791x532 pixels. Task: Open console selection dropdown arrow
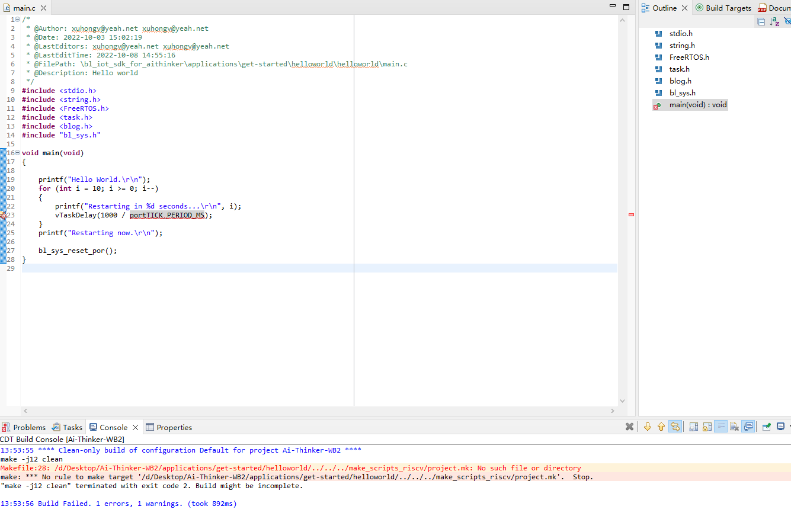pyautogui.click(x=789, y=427)
